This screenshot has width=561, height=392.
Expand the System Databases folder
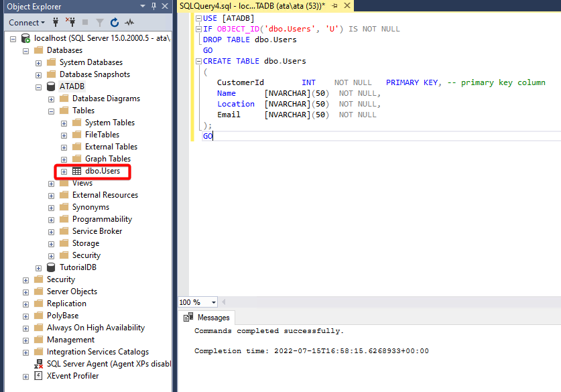(x=39, y=63)
